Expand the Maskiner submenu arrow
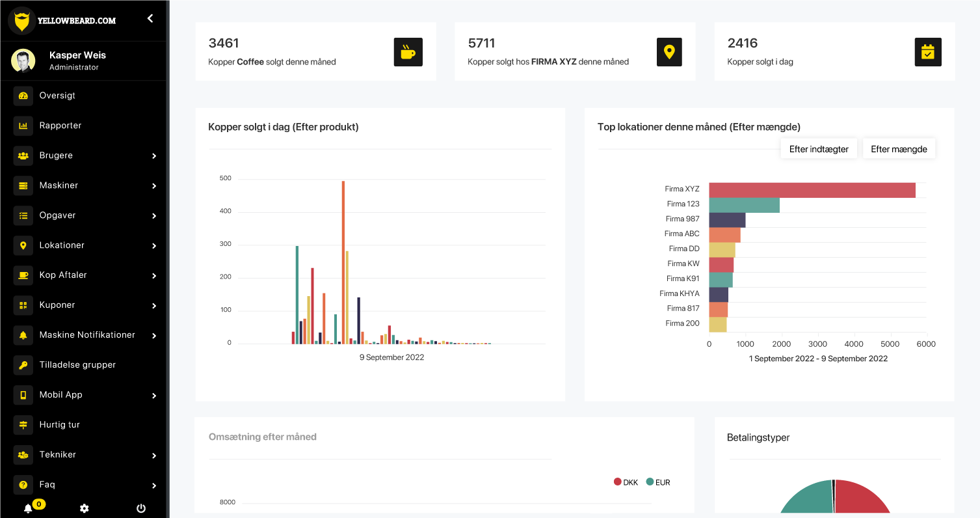The width and height of the screenshot is (980, 518). click(154, 186)
